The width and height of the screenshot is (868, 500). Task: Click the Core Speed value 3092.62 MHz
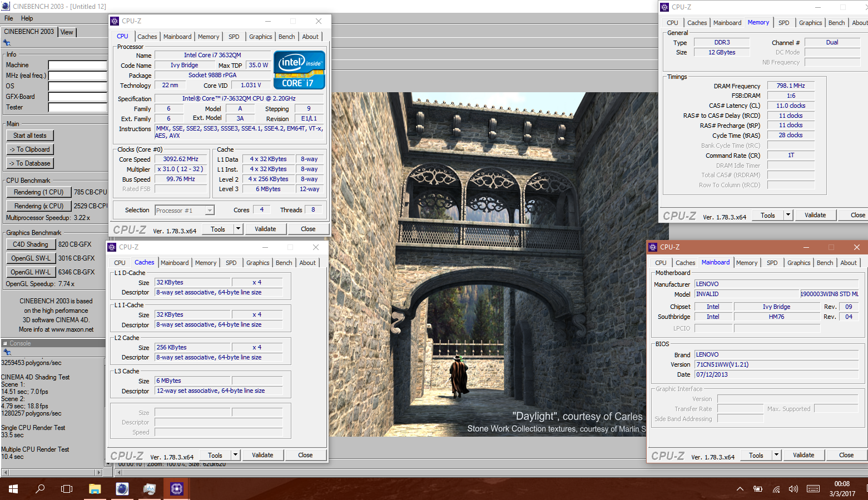point(181,159)
